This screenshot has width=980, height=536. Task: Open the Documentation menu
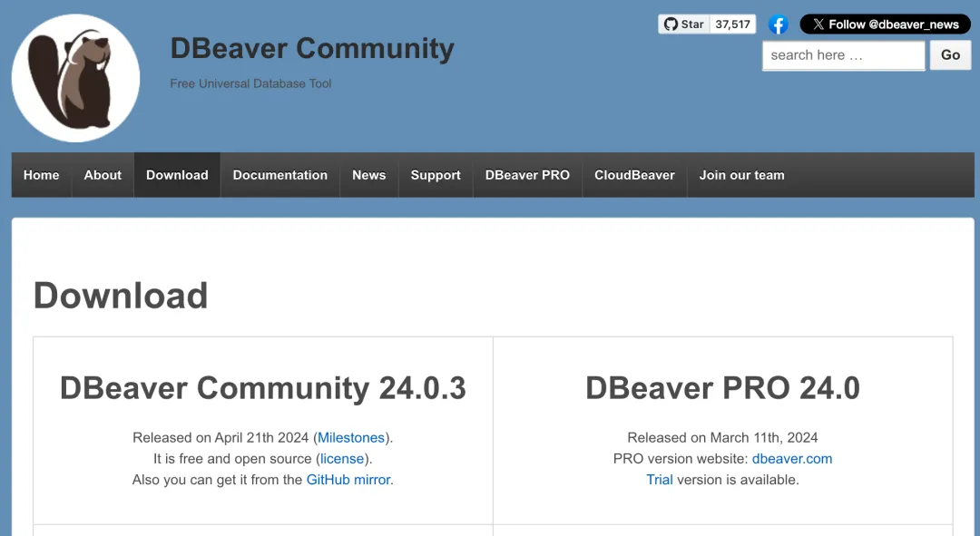(x=279, y=175)
